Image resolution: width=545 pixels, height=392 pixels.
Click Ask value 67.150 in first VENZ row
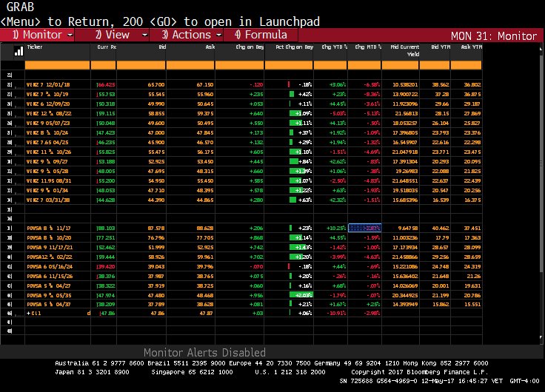click(x=205, y=85)
